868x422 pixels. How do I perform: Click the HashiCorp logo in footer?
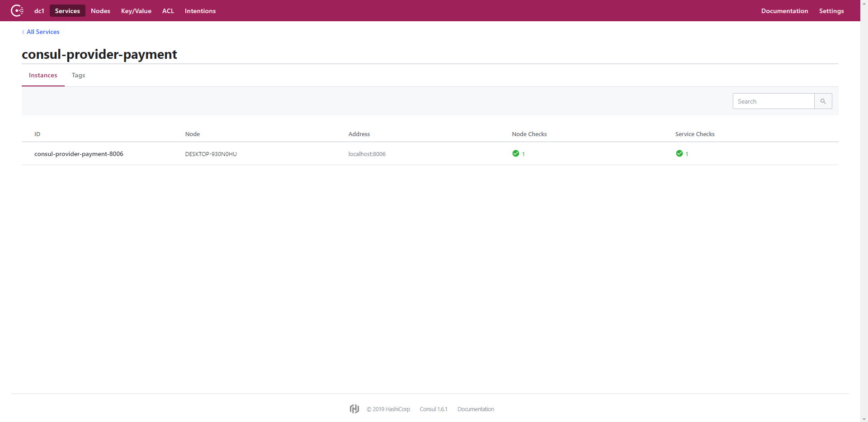pos(354,409)
